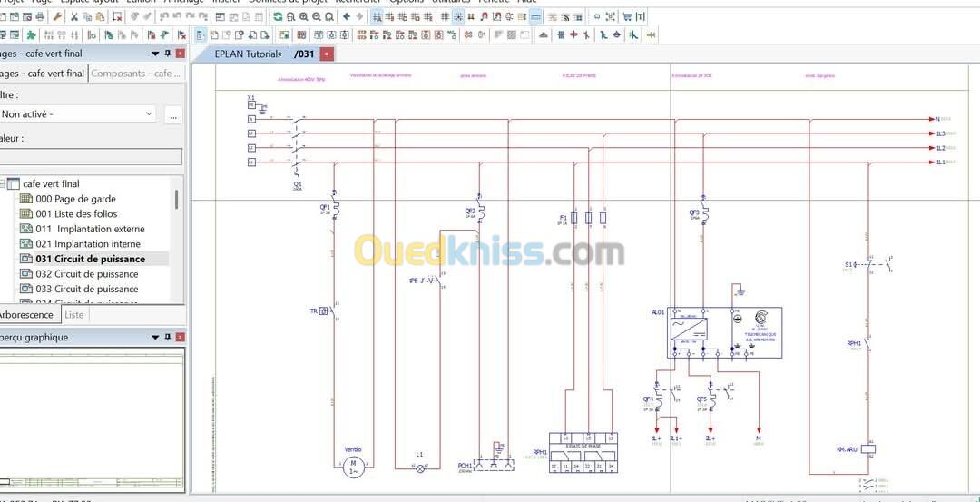
Task: Click the blue back navigation arrow
Action: coord(347,16)
